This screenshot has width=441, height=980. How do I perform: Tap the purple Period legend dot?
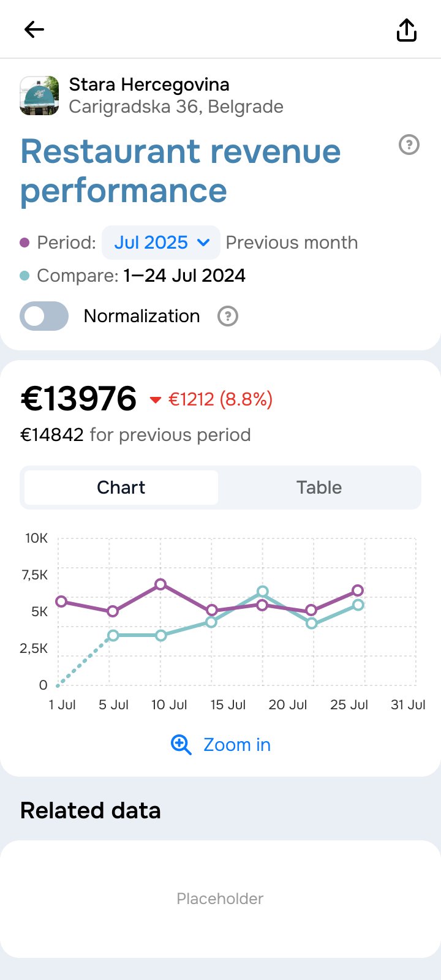coord(24,243)
